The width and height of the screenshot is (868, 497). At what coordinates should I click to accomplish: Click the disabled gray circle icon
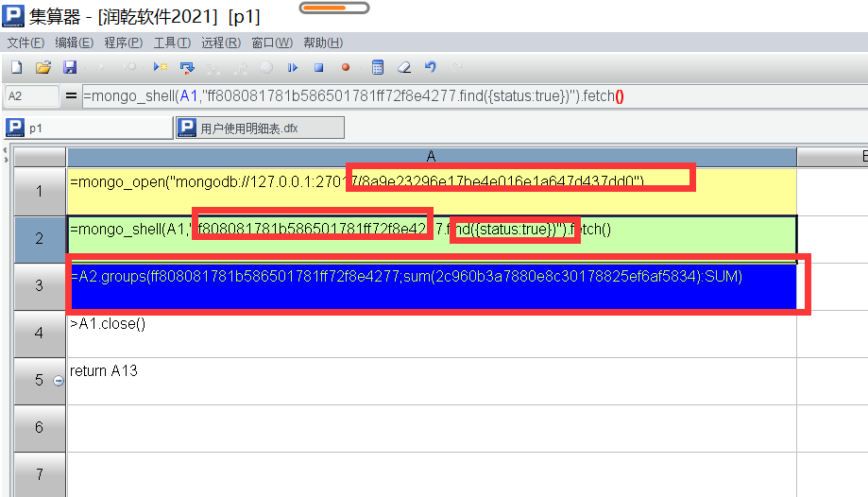coord(266,68)
